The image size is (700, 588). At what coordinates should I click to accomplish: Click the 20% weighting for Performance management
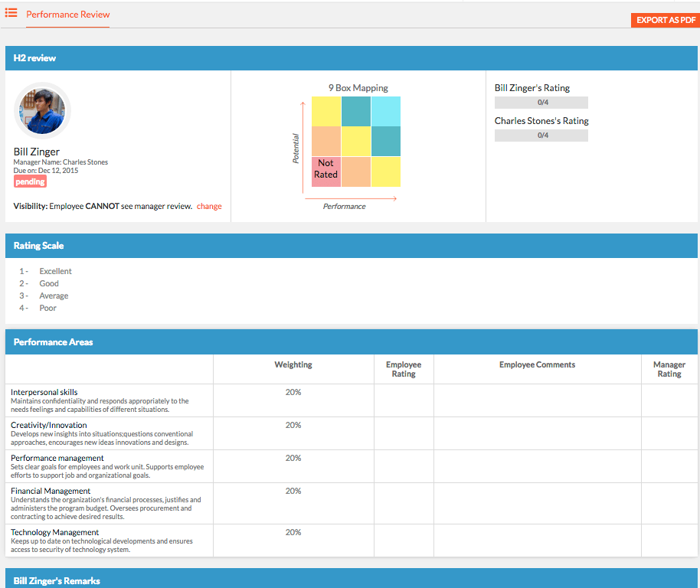pyautogui.click(x=293, y=458)
